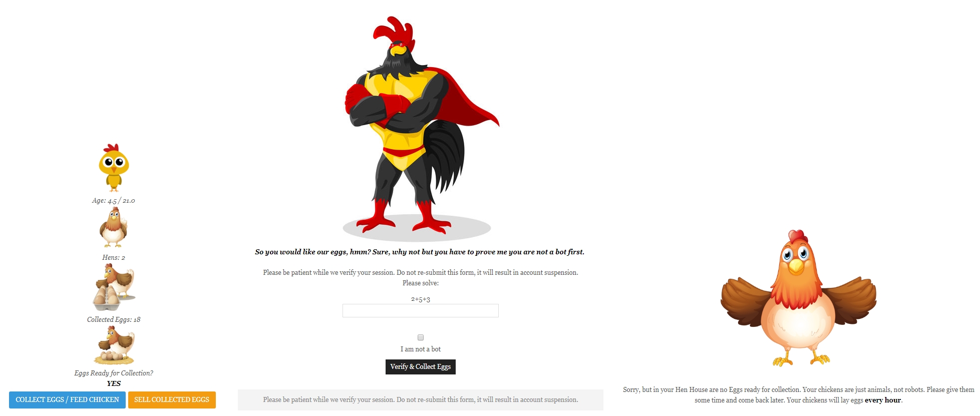Click the gray session verification notice bar
The width and height of the screenshot is (980, 416).
pyautogui.click(x=421, y=400)
